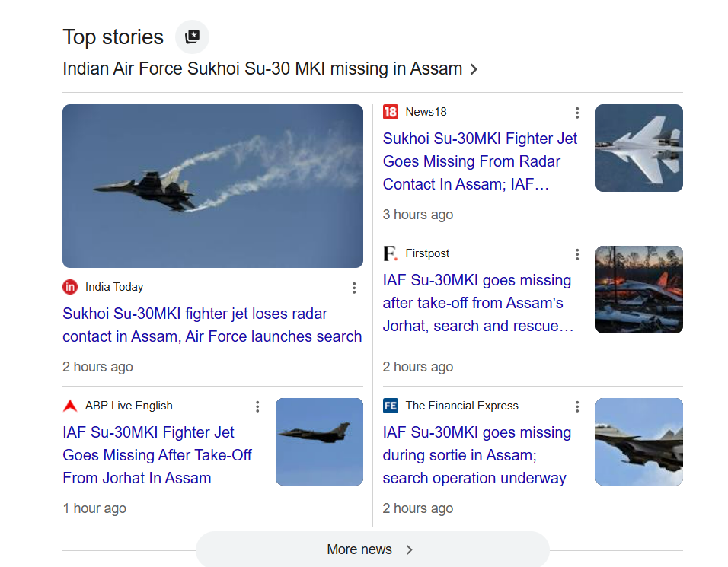Click the More news button
Viewport: 728px width, 567px height.
(x=359, y=549)
